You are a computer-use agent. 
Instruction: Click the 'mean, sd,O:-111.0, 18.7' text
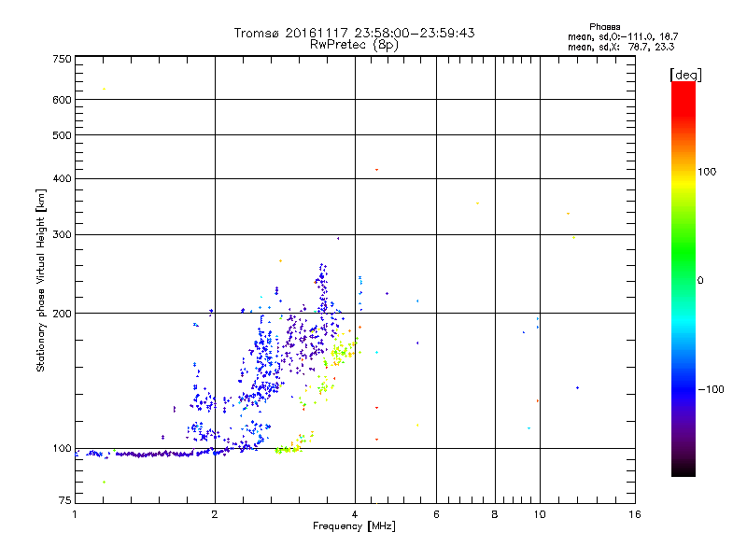coord(623,36)
